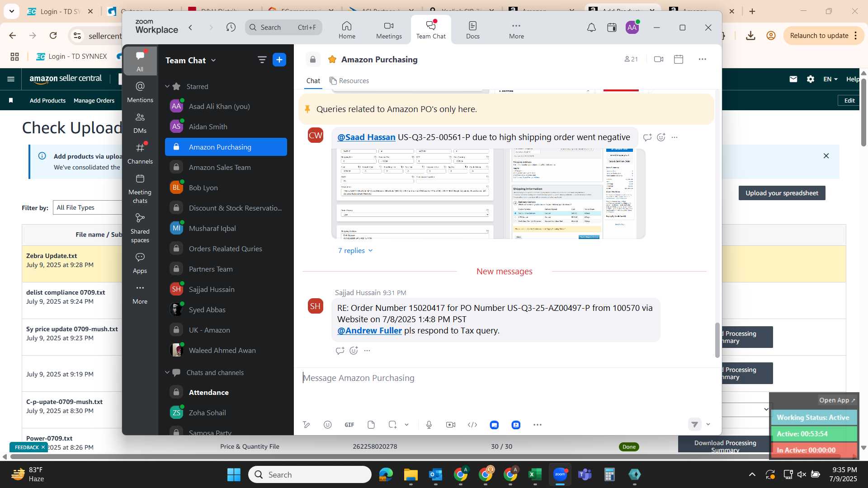The width and height of the screenshot is (868, 488).
Task: Click Open App in tracker widget
Action: (x=837, y=400)
